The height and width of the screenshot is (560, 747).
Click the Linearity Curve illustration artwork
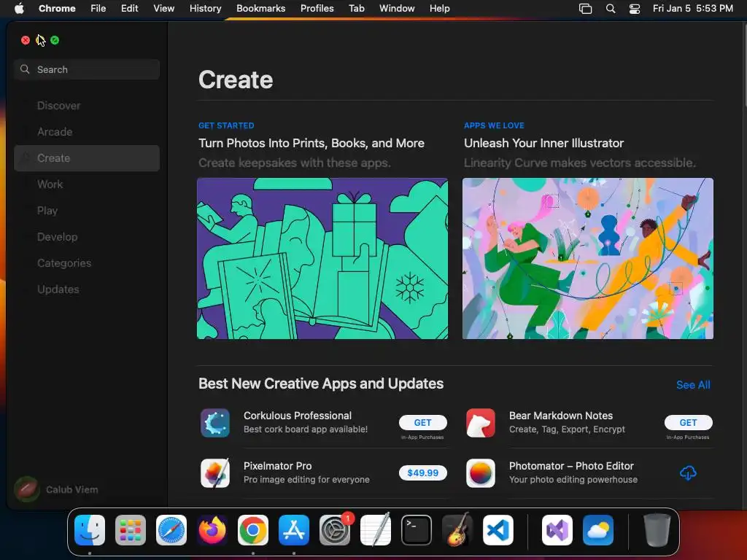point(587,259)
